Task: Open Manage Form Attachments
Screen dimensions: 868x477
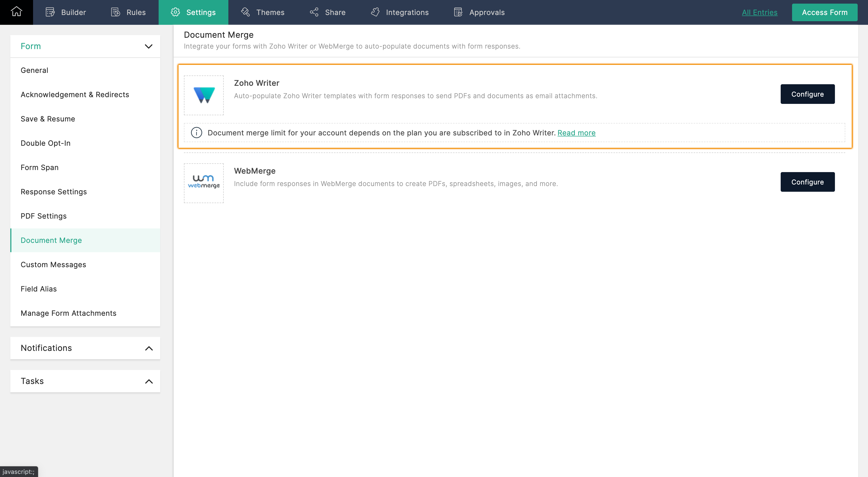Action: tap(85, 313)
